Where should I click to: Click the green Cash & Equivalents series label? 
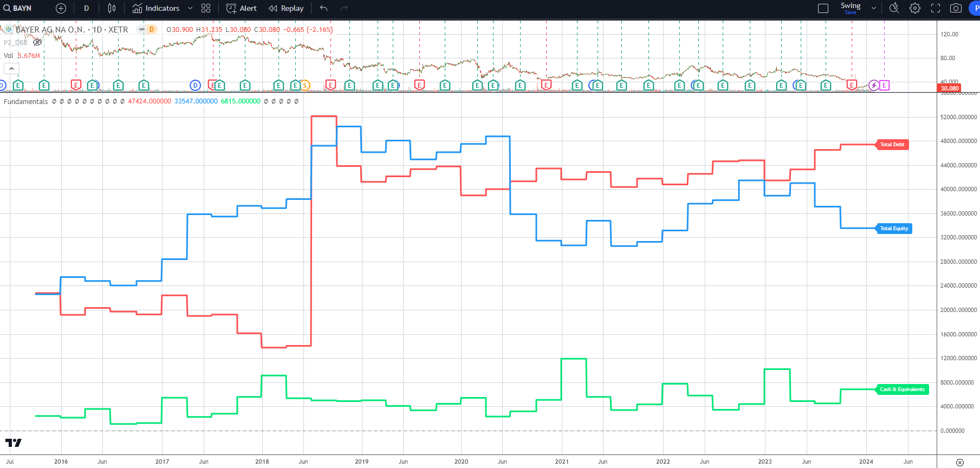click(x=903, y=389)
